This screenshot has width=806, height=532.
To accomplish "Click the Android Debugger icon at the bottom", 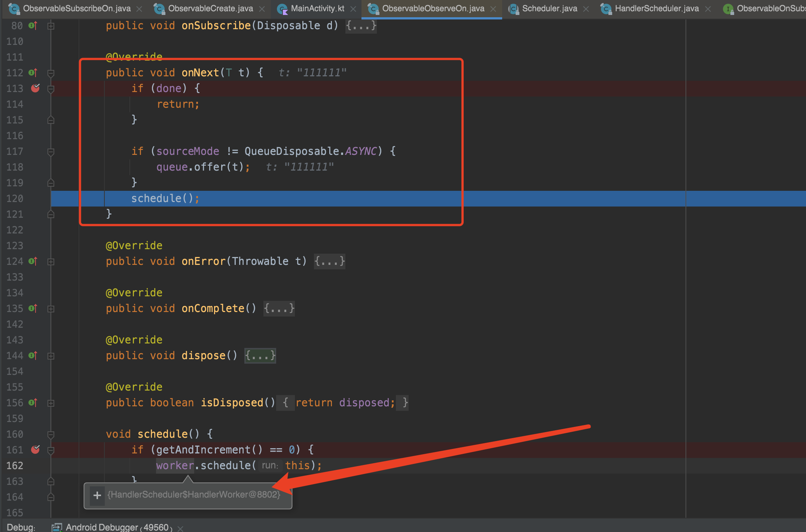I will click(x=57, y=527).
